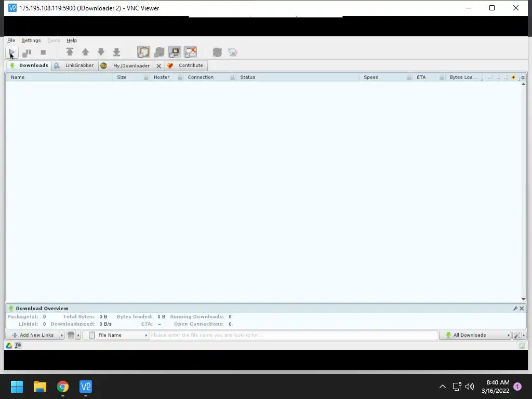Viewport: 532px width, 399px height.
Task: Open table column settings gear
Action: 523,77
